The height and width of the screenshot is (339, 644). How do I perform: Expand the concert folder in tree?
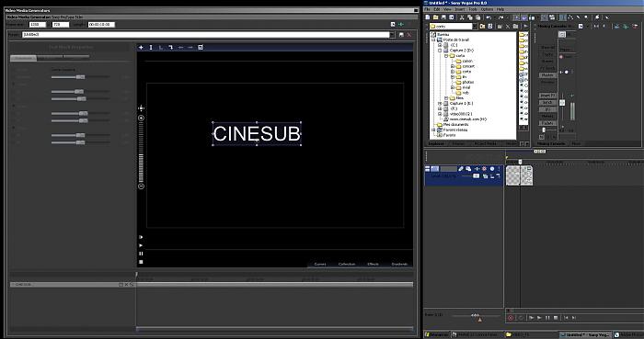[x=453, y=66]
